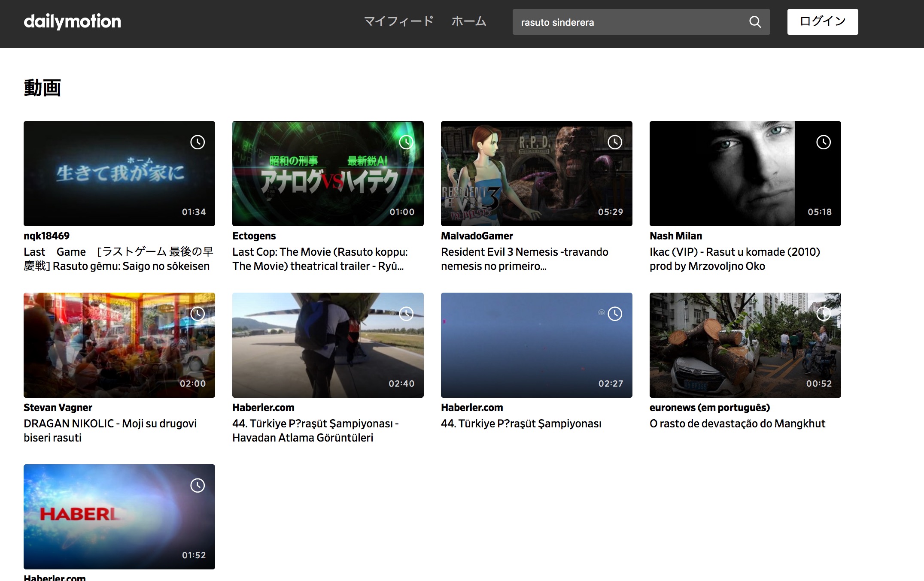
Task: Open title 44. Türkiye Havadan Atlama Görüntüleri
Action: 316,430
